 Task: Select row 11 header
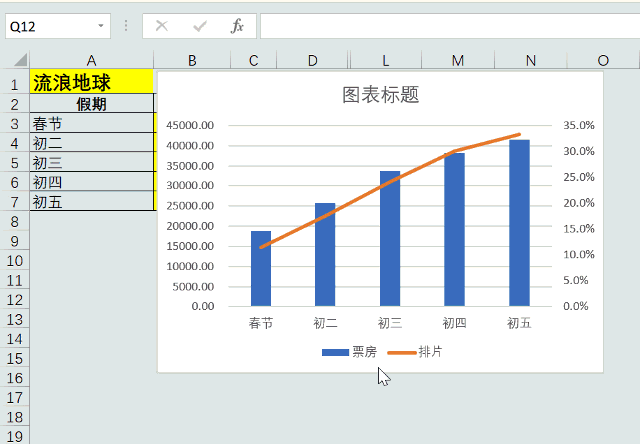(x=15, y=280)
